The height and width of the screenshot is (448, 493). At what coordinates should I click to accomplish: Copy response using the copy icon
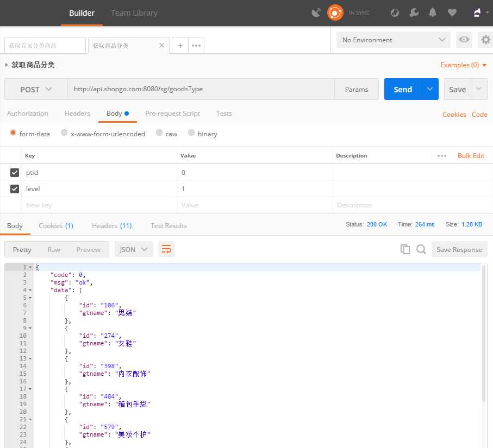click(x=405, y=249)
